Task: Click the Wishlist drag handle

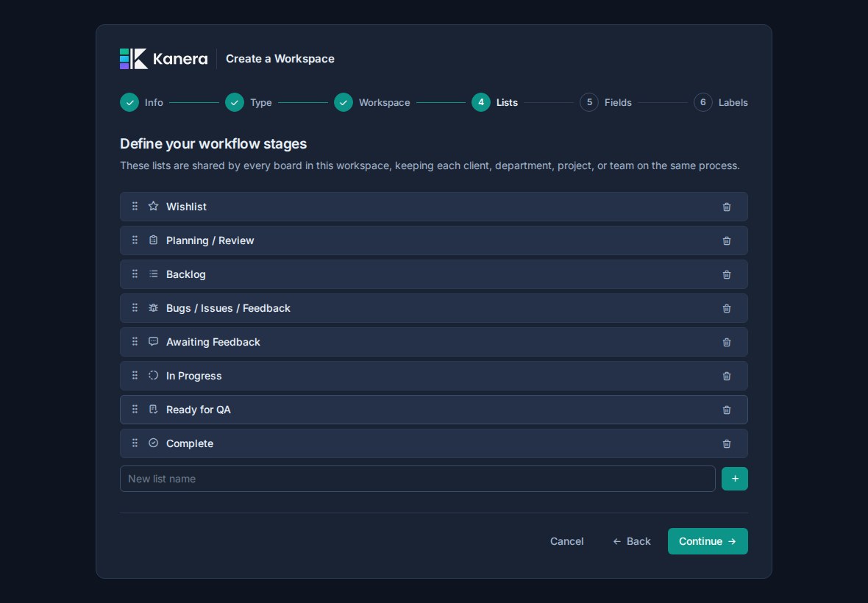Action: [x=135, y=207]
